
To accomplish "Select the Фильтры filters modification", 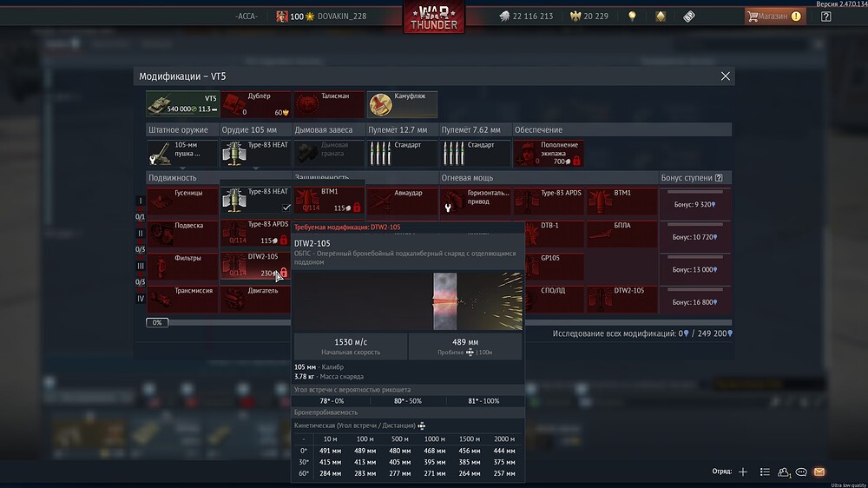I will click(x=182, y=267).
